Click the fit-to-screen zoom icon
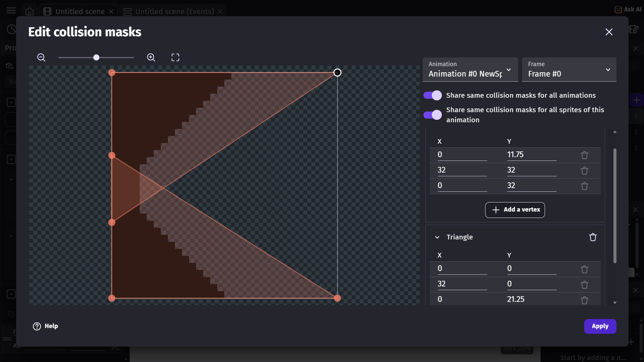The width and height of the screenshot is (644, 362). click(x=175, y=57)
